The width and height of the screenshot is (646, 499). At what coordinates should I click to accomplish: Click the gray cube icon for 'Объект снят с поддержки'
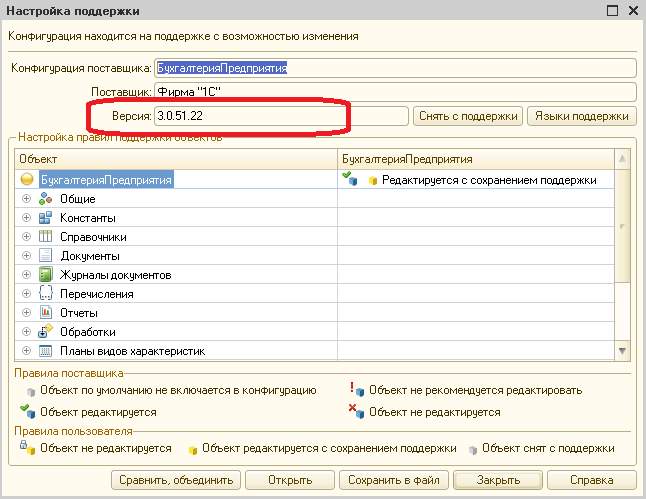473,450
